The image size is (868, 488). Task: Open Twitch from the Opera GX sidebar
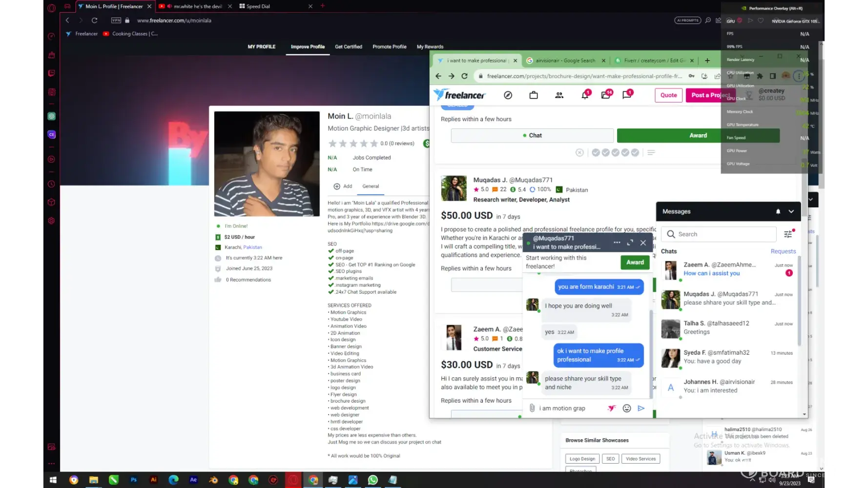click(x=51, y=73)
